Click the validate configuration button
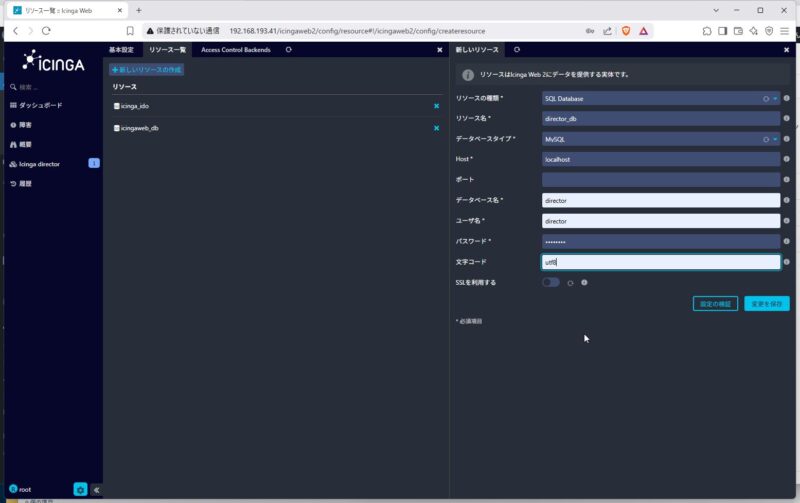This screenshot has height=503, width=800. pyautogui.click(x=715, y=304)
